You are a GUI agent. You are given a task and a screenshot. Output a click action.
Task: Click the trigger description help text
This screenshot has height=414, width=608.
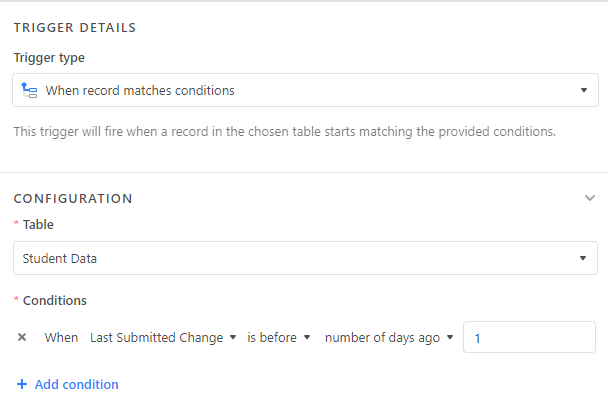point(285,132)
